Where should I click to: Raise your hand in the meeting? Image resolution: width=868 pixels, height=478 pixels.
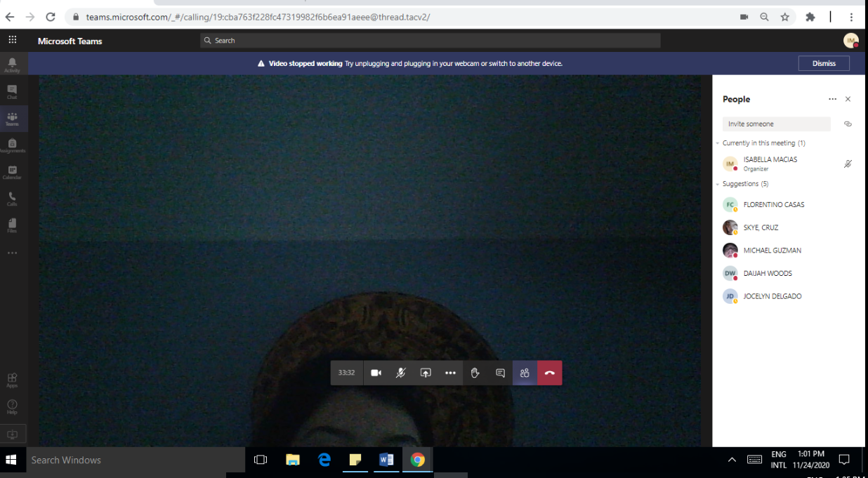pyautogui.click(x=475, y=373)
